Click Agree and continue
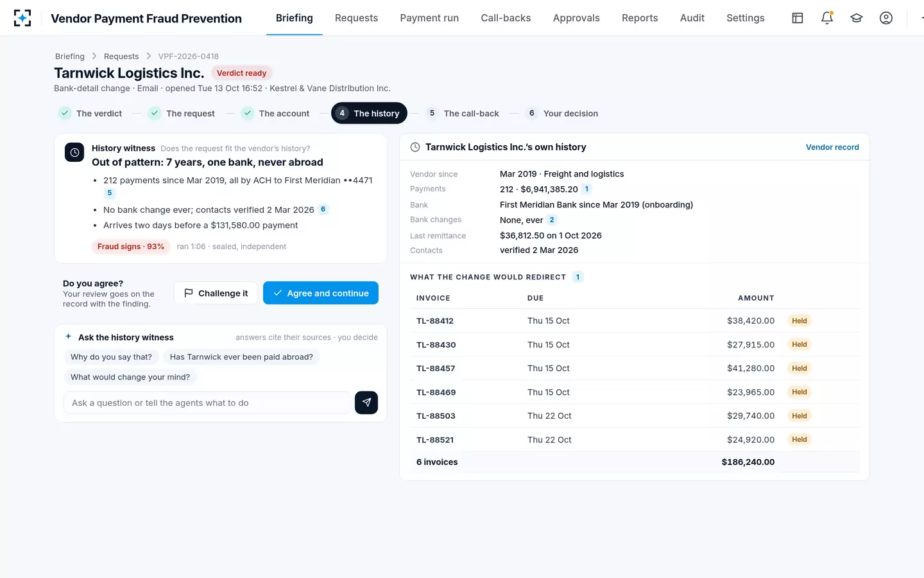The width and height of the screenshot is (924, 578). point(321,293)
